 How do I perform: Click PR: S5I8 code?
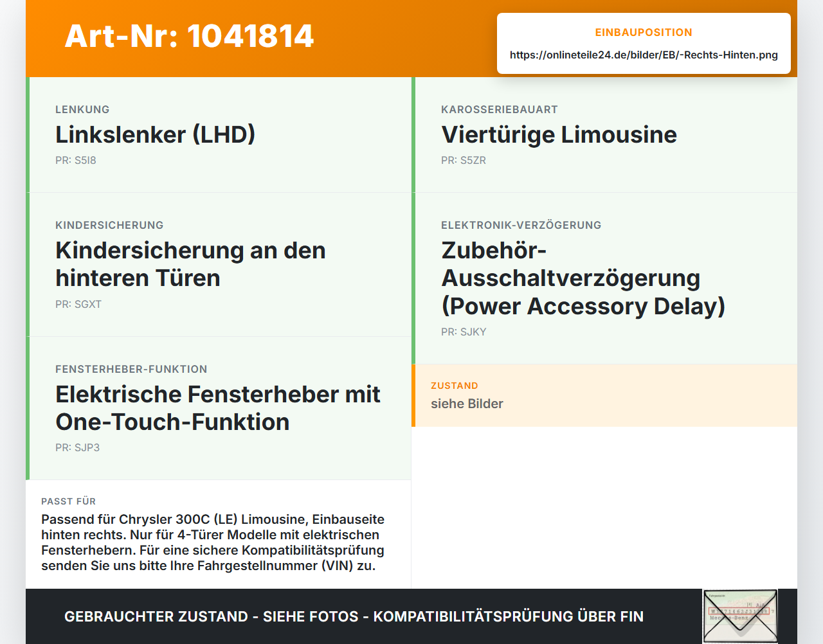76,160
